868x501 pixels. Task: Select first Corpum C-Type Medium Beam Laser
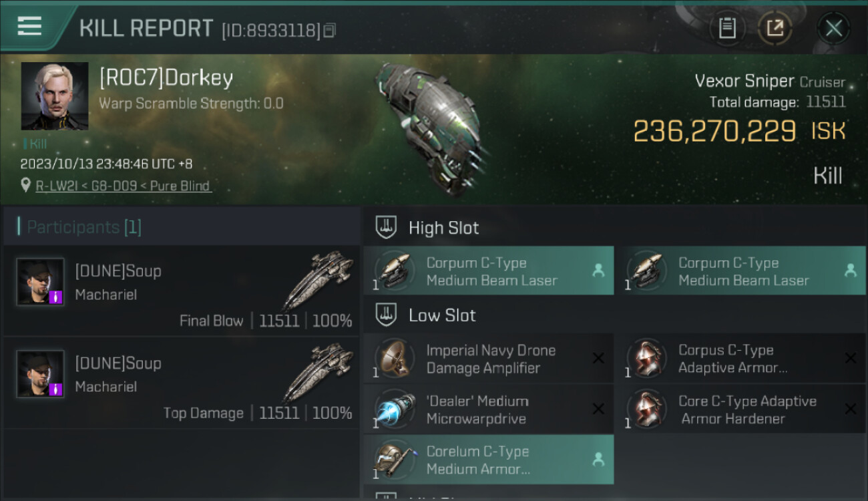tap(489, 271)
